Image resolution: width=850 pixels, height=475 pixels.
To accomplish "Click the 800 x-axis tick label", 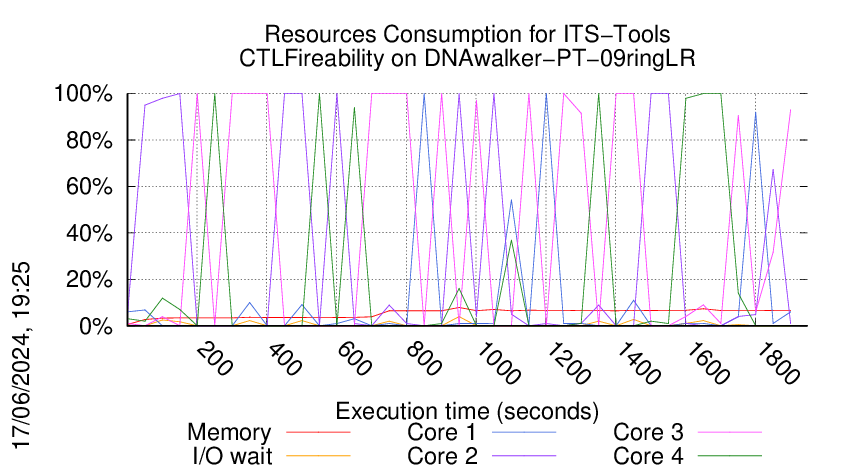I will [x=423, y=360].
